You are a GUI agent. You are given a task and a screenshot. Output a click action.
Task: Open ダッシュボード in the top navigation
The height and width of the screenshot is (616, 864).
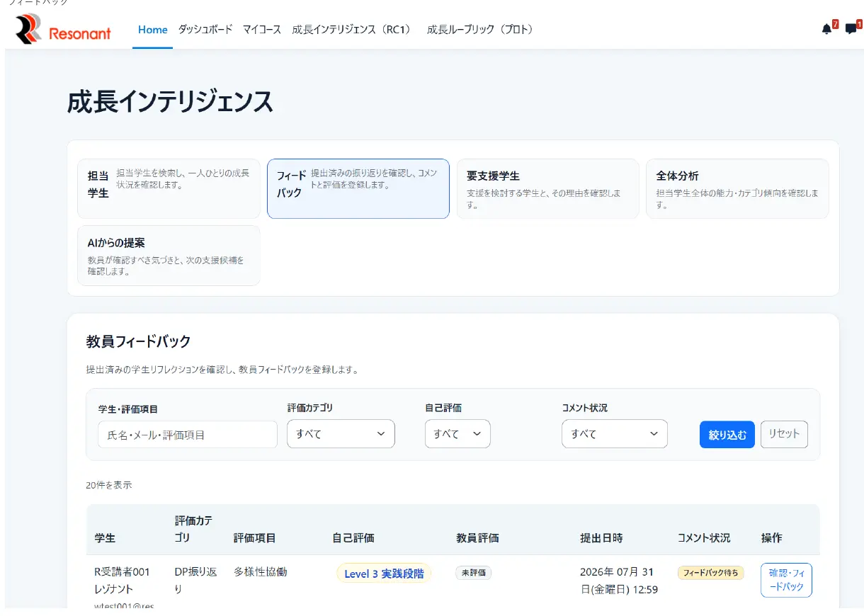205,30
